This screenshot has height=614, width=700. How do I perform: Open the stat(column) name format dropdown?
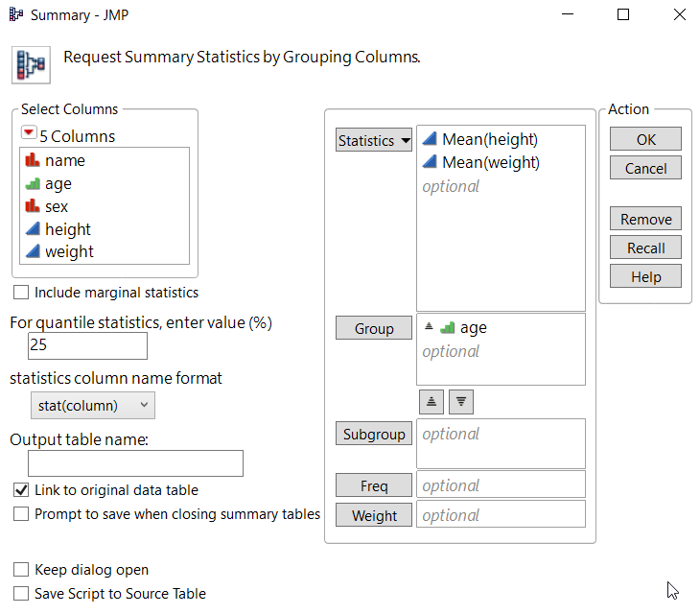(x=92, y=406)
